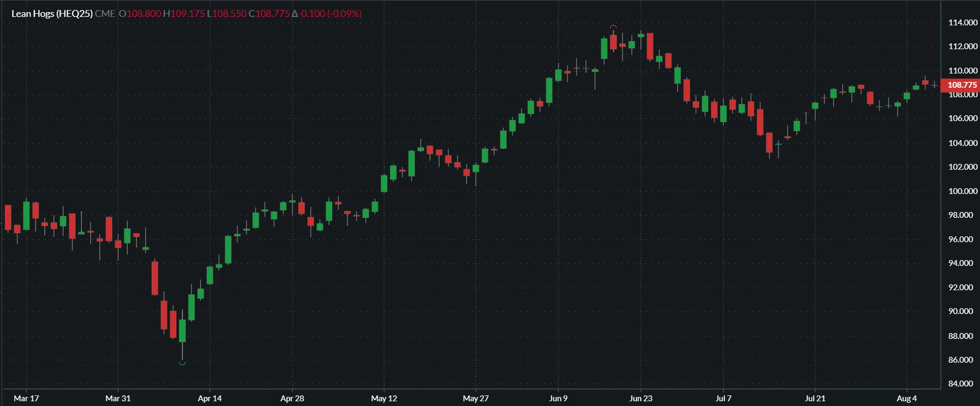The image size is (980, 406).
Task: Select the Jul 7 date on time axis
Action: coord(723,398)
